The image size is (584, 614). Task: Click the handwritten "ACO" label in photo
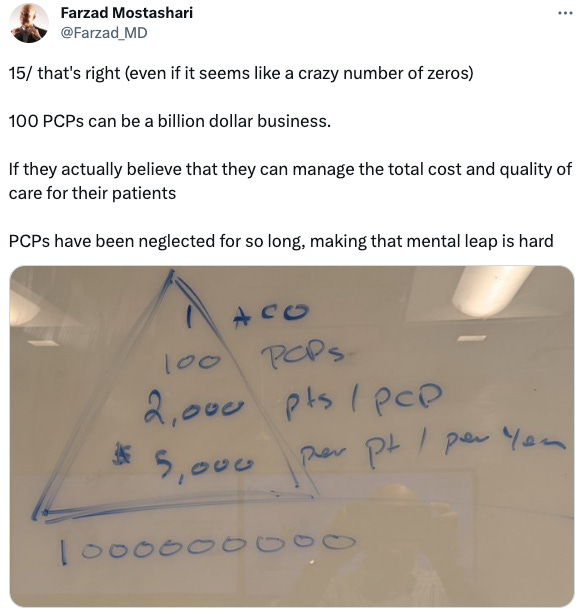click(271, 314)
